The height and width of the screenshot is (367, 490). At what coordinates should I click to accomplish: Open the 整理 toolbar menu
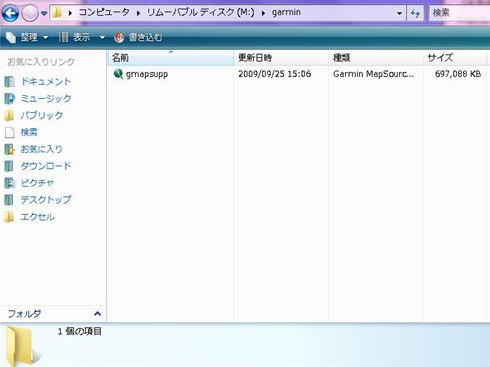(33, 37)
